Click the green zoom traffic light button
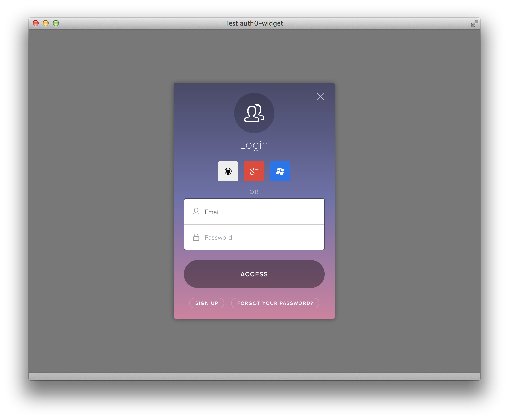The height and width of the screenshot is (420, 509). tap(56, 23)
